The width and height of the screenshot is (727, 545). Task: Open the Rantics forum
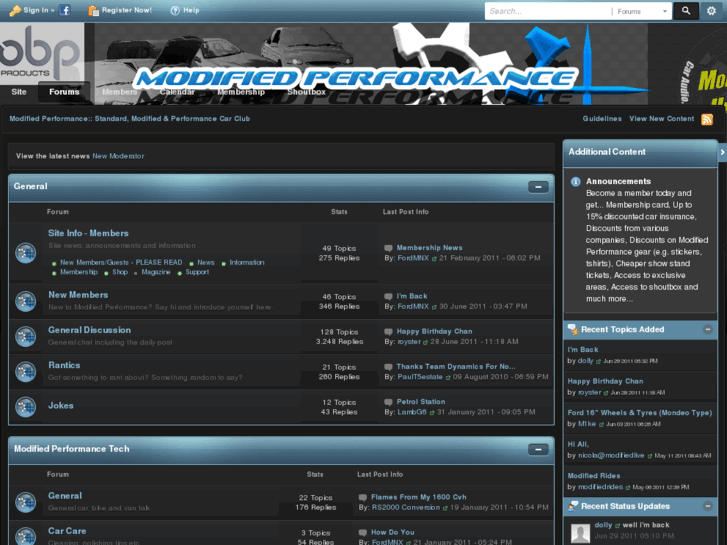64,365
